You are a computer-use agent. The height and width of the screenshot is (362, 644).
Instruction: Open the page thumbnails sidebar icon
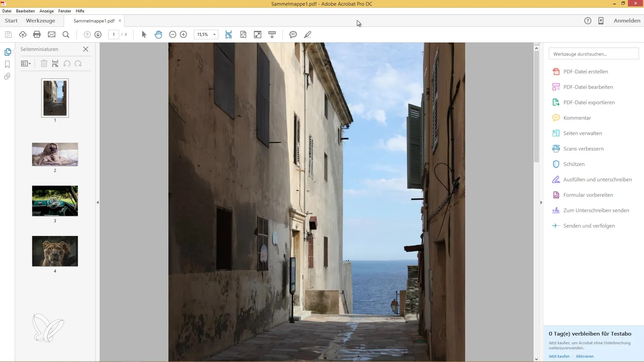click(x=8, y=52)
